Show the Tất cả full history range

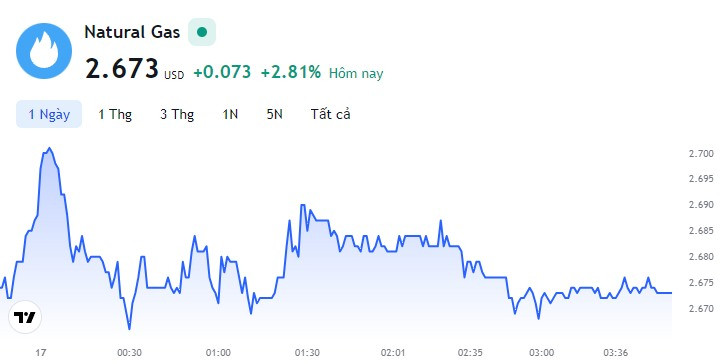331,114
